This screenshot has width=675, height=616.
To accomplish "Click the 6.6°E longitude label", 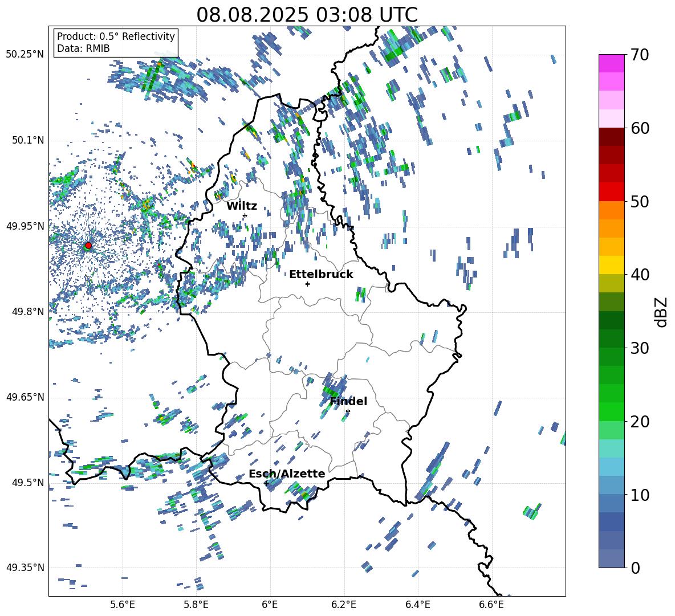I will point(491,605).
